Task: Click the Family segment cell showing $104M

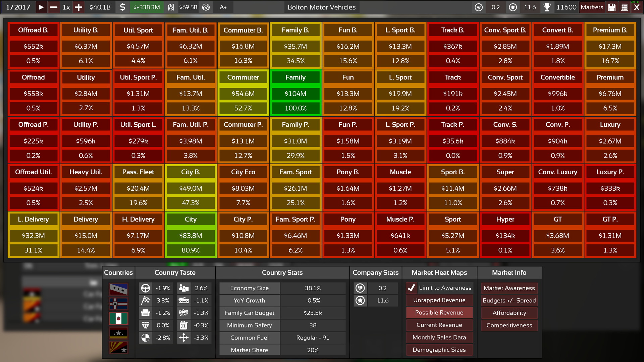Action: (294, 93)
